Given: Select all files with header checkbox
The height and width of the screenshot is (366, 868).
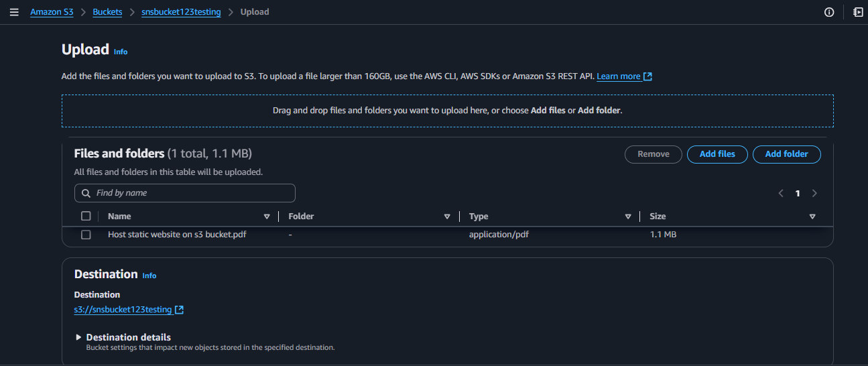Looking at the screenshot, I should pos(86,216).
